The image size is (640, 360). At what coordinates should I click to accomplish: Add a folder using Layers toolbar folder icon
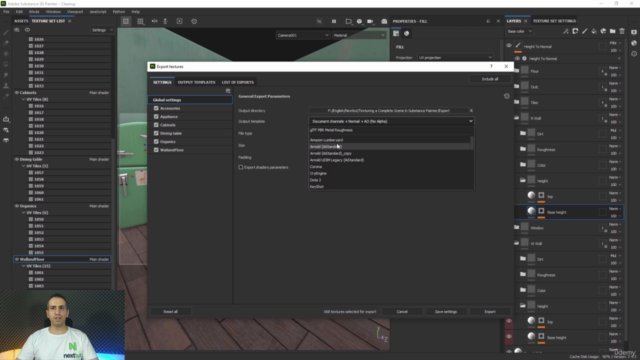[x=613, y=31]
